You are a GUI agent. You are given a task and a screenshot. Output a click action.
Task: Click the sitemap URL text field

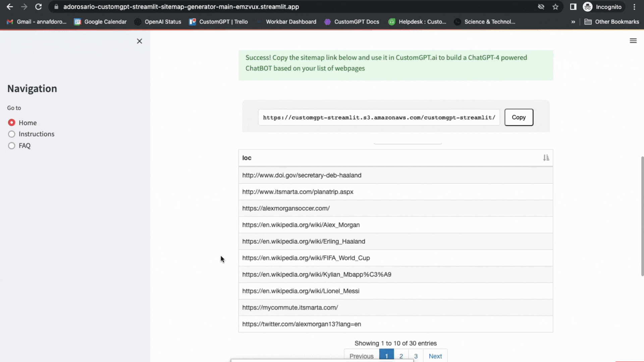coord(379,117)
